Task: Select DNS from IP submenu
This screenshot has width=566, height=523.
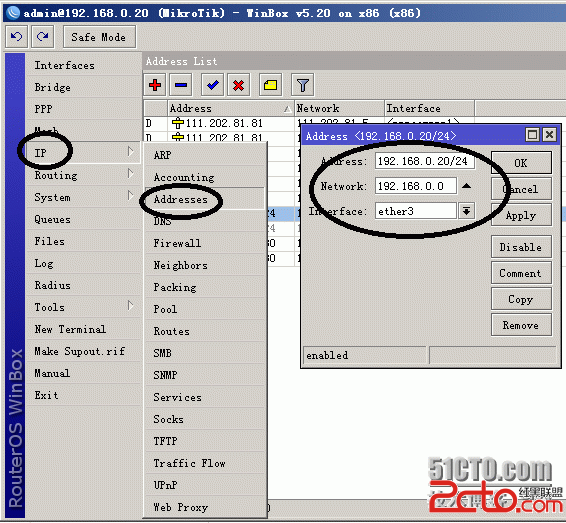Action: pyautogui.click(x=205, y=221)
